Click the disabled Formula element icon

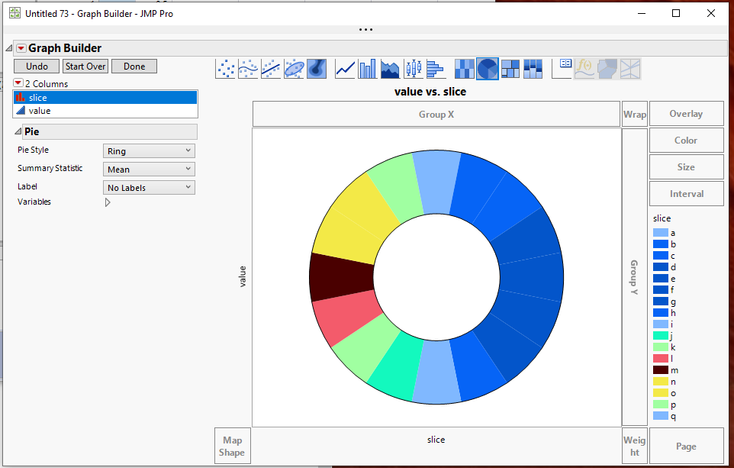(584, 69)
